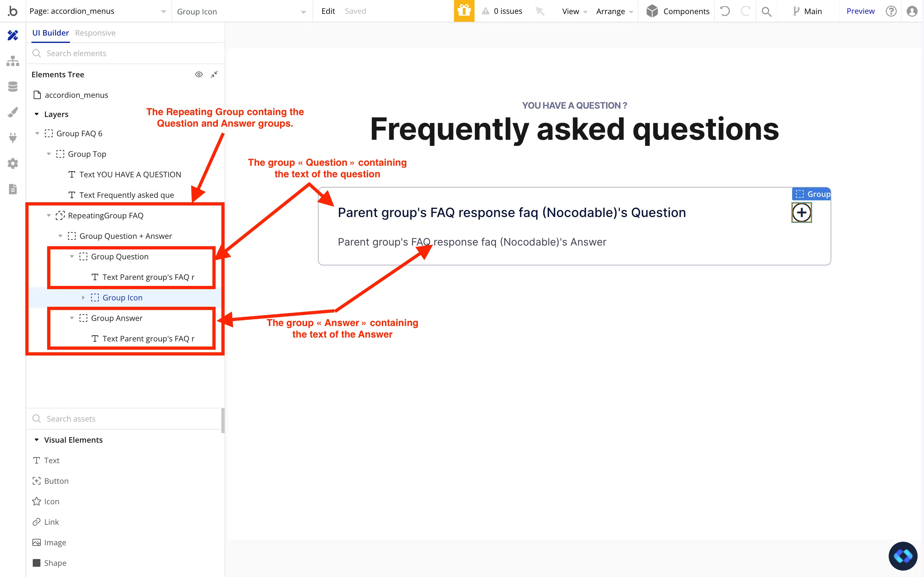924x577 pixels.
Task: Open the Settings gear icon
Action: pyautogui.click(x=13, y=163)
